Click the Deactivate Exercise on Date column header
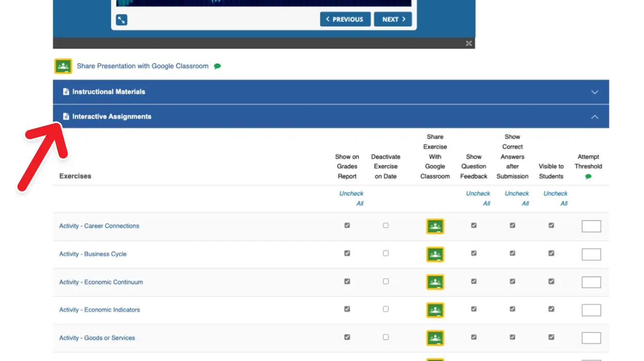The height and width of the screenshot is (361, 644). [385, 167]
